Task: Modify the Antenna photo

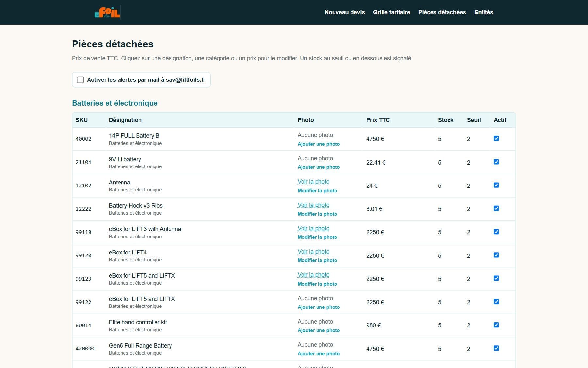Action: pyautogui.click(x=317, y=191)
